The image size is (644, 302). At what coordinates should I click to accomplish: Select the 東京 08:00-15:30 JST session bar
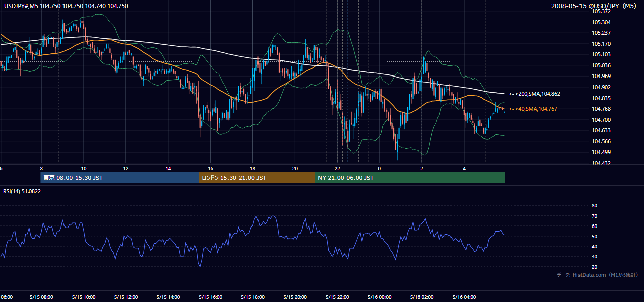point(120,178)
